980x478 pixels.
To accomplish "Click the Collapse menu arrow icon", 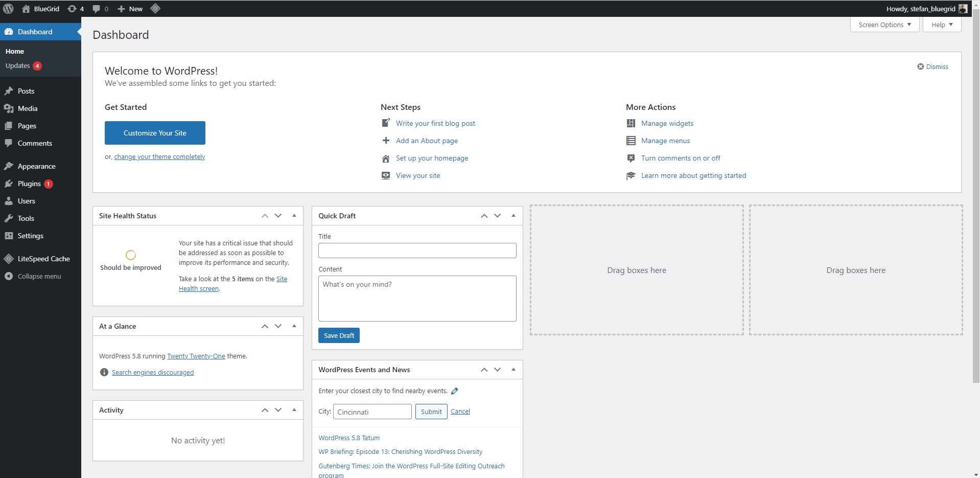I will pyautogui.click(x=9, y=276).
